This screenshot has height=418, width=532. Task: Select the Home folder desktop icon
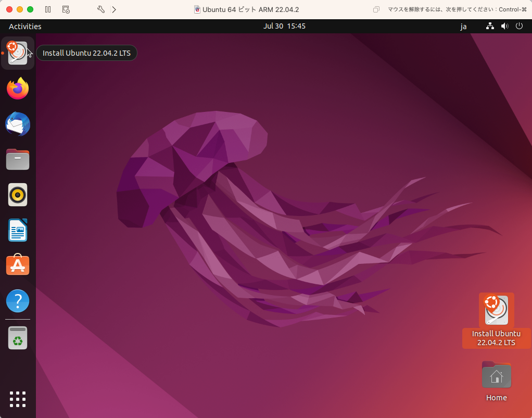497,375
